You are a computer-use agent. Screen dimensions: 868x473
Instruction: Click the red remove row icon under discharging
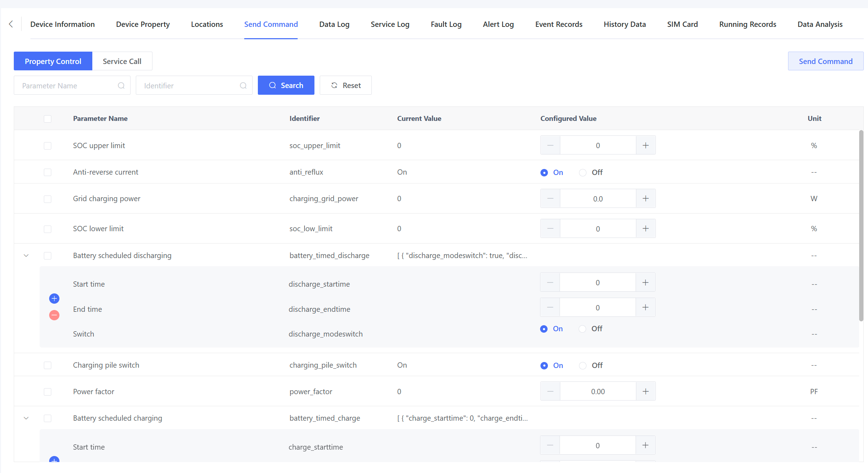pos(54,315)
